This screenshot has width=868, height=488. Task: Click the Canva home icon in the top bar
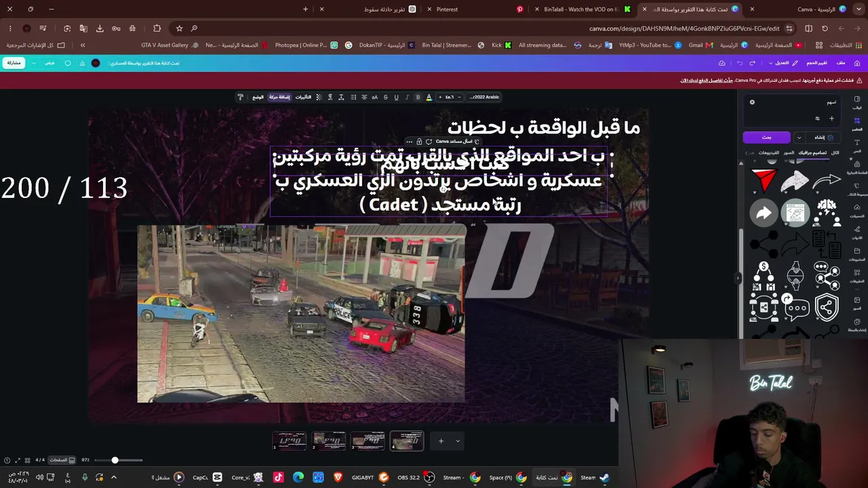(857, 63)
